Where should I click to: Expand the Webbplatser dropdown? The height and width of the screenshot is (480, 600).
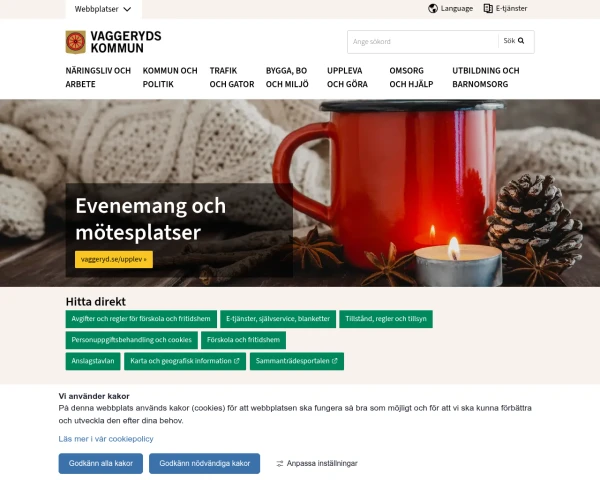tap(103, 9)
